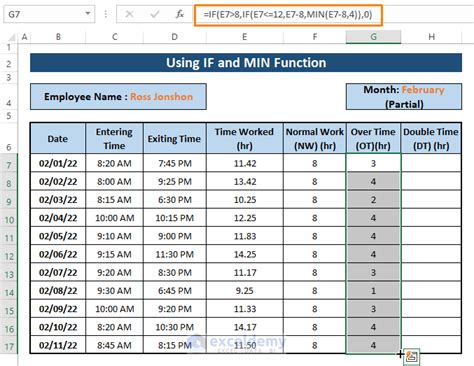Select column D header
Image resolution: width=474 pixels, height=366 pixels.
coord(175,37)
